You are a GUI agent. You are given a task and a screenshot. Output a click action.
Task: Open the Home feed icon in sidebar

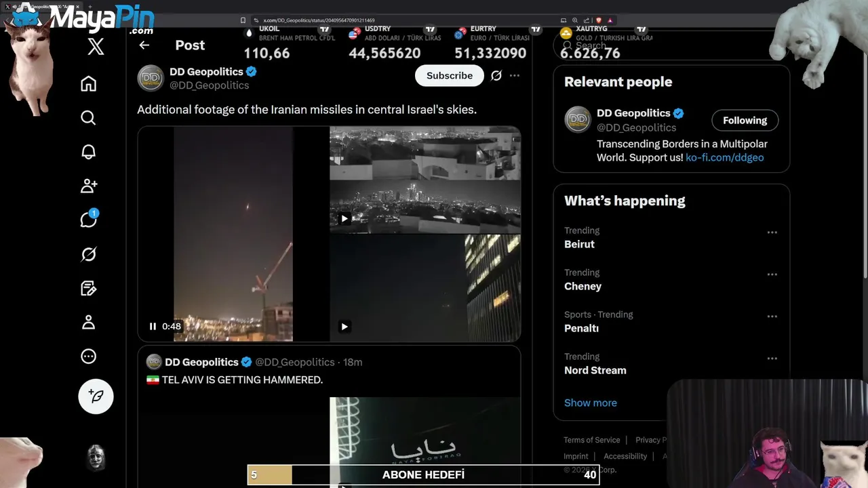tap(88, 83)
